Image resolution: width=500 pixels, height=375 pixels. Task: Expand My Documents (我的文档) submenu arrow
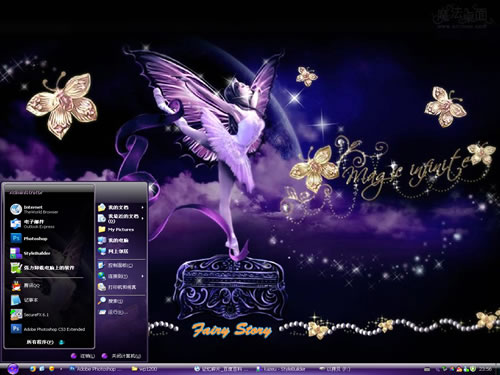click(143, 208)
